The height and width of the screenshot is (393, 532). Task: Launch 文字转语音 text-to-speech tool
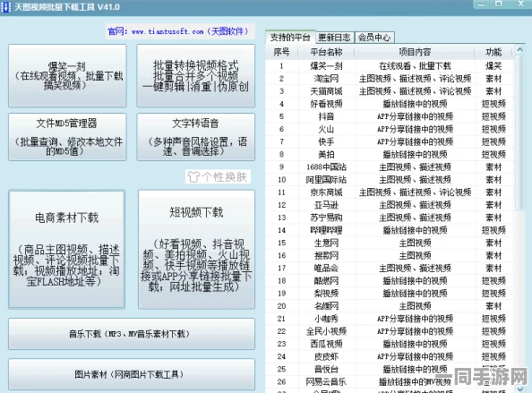pos(196,137)
